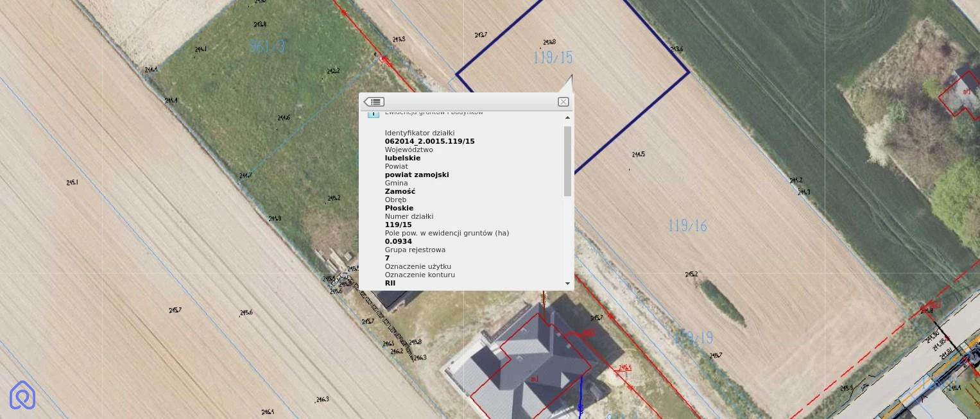Screen dimensions: 980x419
Task: Close the parcel information popup
Action: [x=563, y=102]
